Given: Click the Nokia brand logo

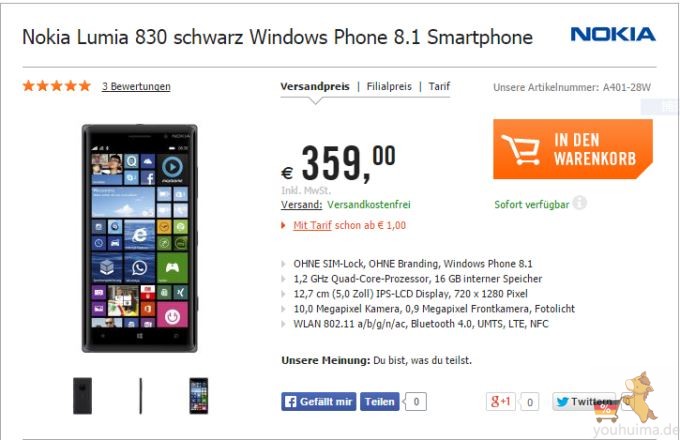Looking at the screenshot, I should 613,34.
